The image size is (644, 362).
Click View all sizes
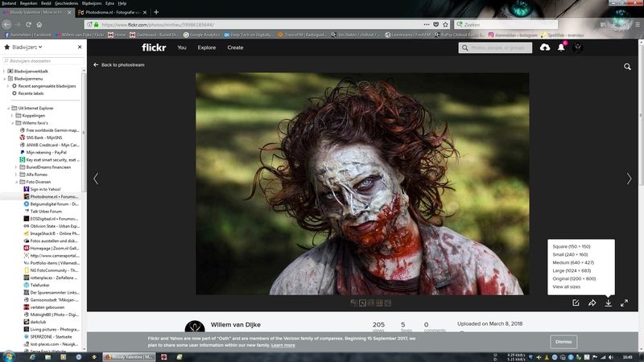[x=567, y=286]
